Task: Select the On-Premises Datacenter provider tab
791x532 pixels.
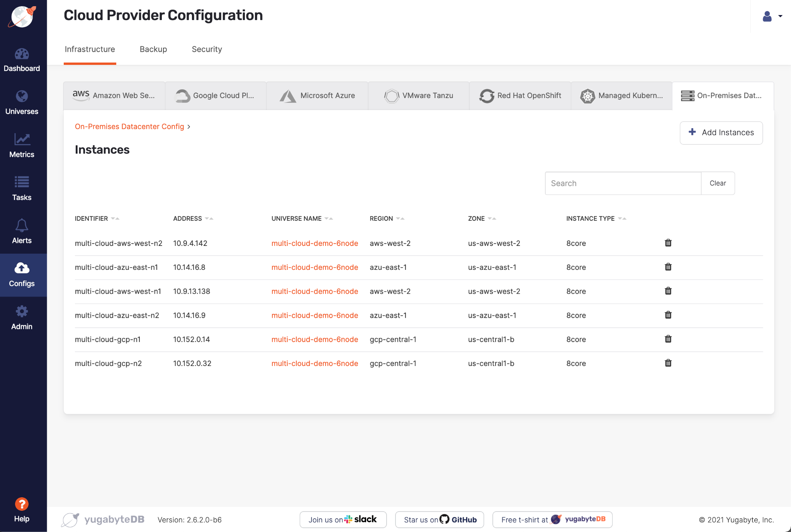Action: (723, 96)
